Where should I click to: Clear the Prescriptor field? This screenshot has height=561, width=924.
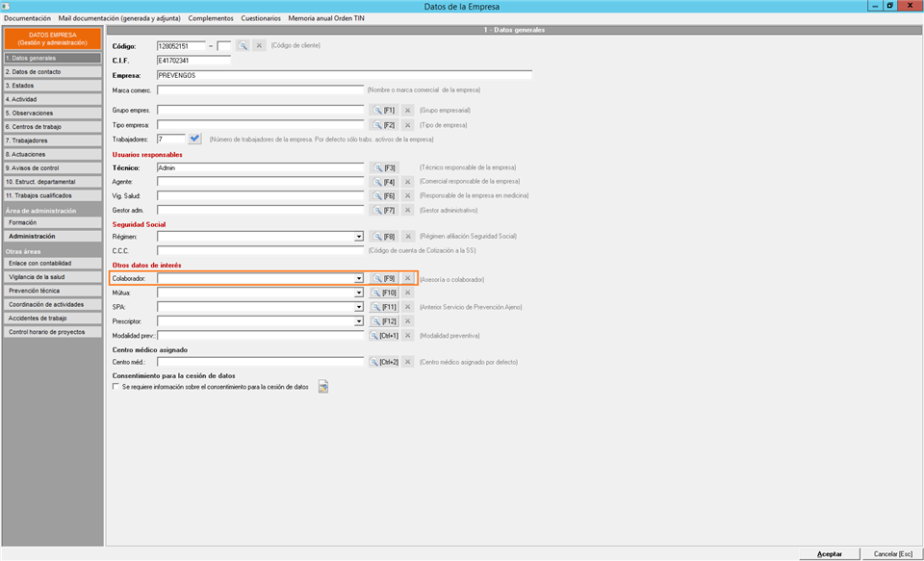408,321
